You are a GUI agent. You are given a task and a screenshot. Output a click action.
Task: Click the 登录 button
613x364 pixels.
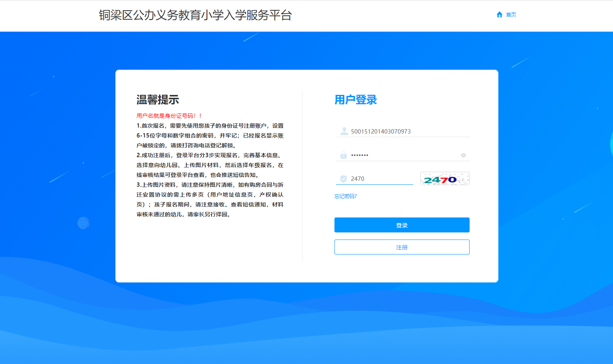coord(402,225)
